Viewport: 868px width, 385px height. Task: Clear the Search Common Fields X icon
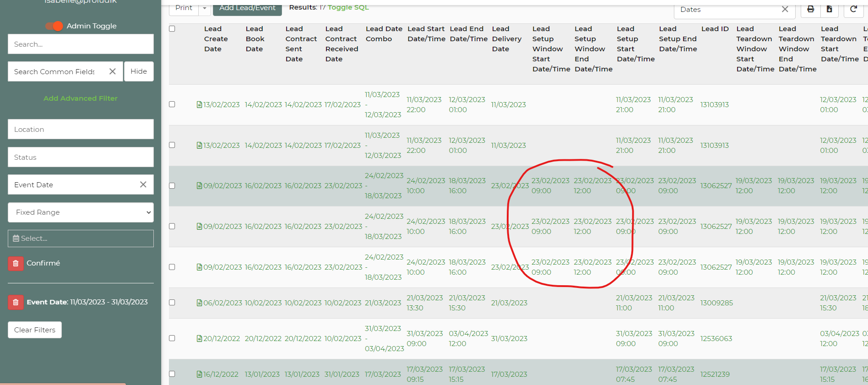click(x=113, y=71)
